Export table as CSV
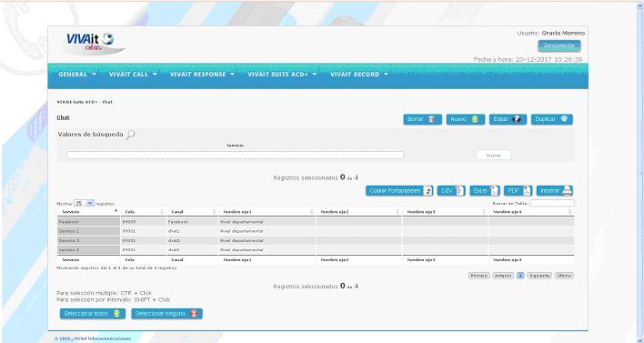Screen dimensions: 644x343 pyautogui.click(x=451, y=190)
